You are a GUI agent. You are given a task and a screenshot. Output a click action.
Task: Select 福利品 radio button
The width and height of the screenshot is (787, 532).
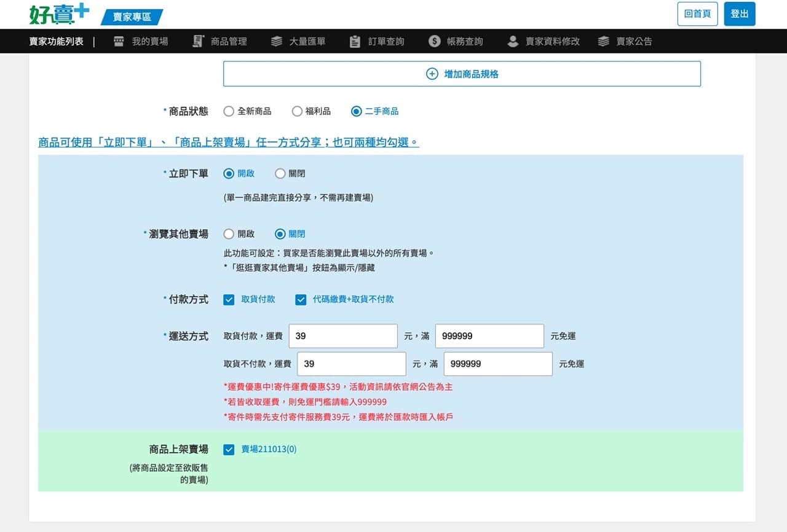tap(297, 111)
